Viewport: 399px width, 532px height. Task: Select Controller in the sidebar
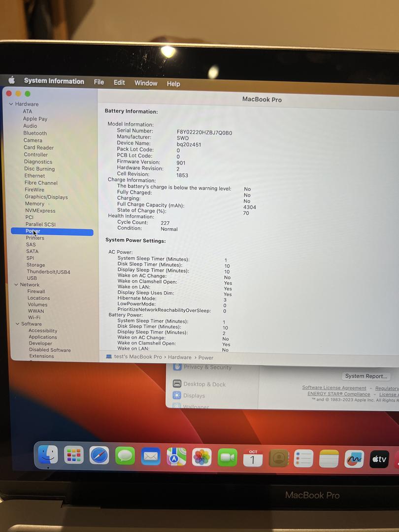[35, 155]
